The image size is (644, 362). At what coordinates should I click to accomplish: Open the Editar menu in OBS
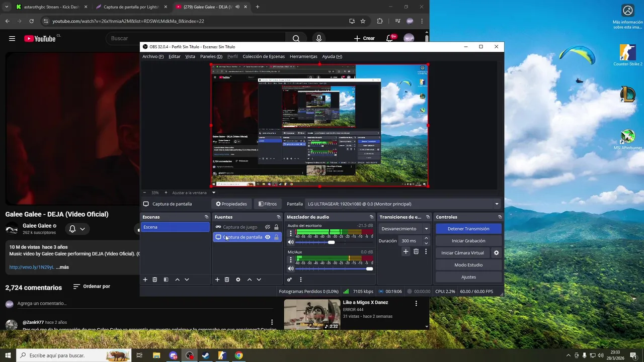pos(175,56)
